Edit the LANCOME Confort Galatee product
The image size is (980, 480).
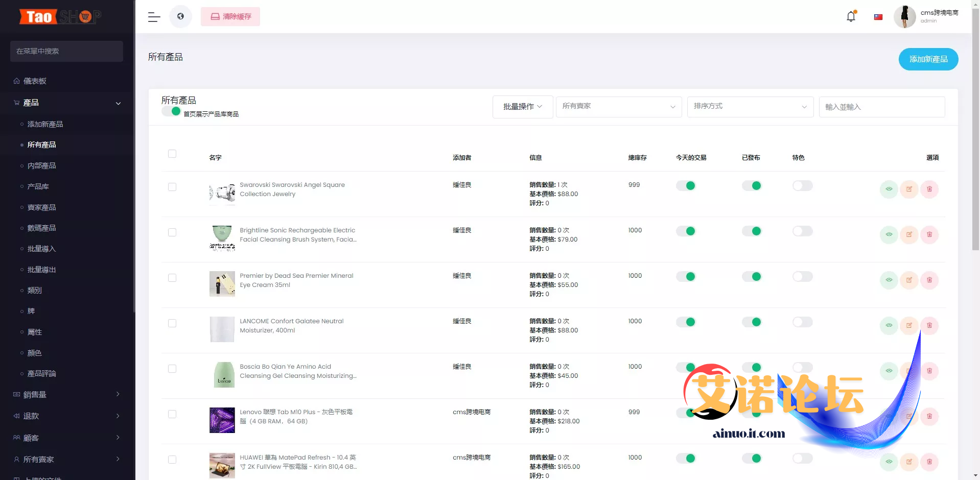[909, 325]
